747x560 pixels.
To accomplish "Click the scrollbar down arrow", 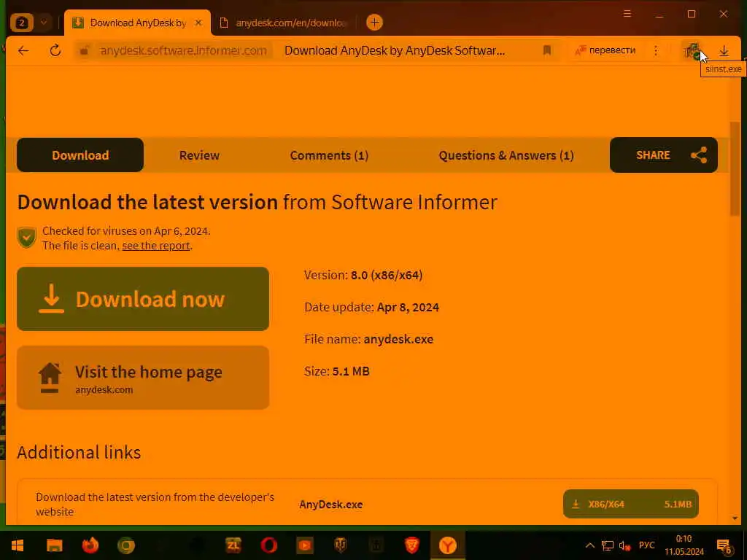I will click(735, 518).
